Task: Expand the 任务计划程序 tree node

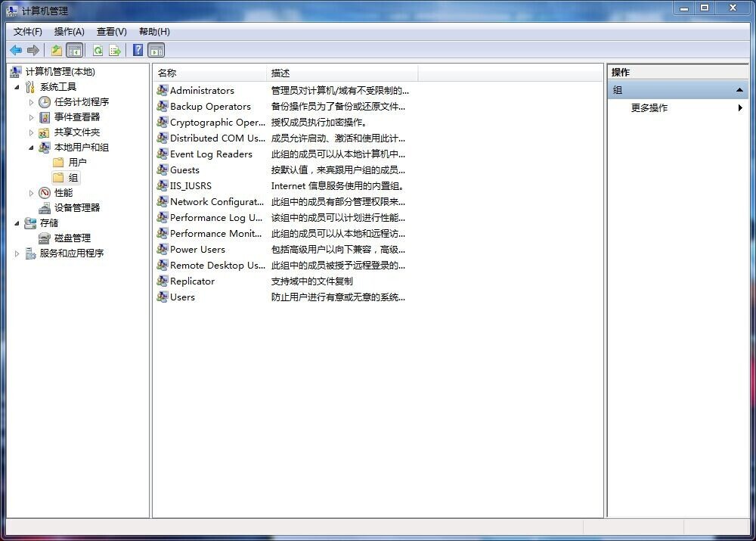Action: pos(32,102)
